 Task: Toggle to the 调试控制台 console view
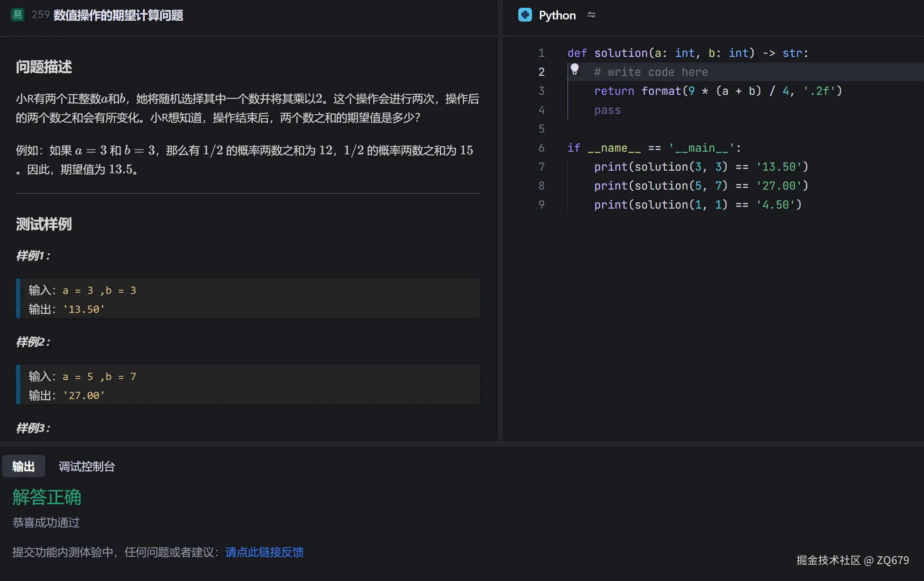pyautogui.click(x=86, y=466)
